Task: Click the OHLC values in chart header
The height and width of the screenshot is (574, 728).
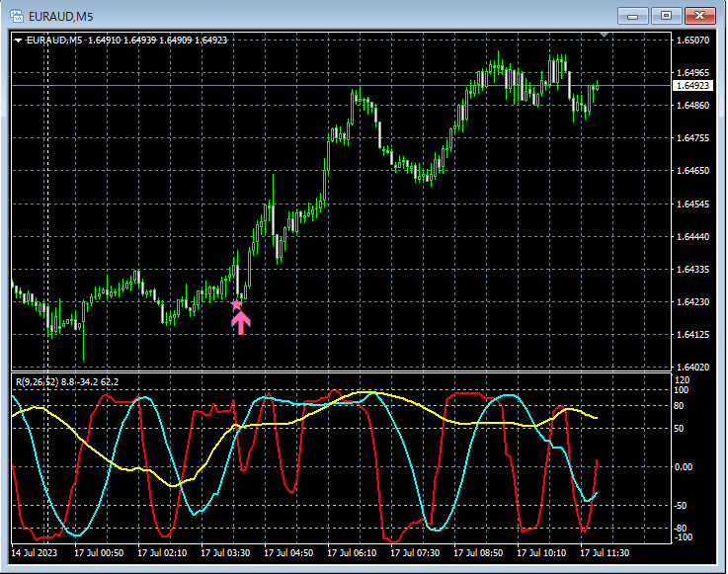Action: [x=157, y=41]
